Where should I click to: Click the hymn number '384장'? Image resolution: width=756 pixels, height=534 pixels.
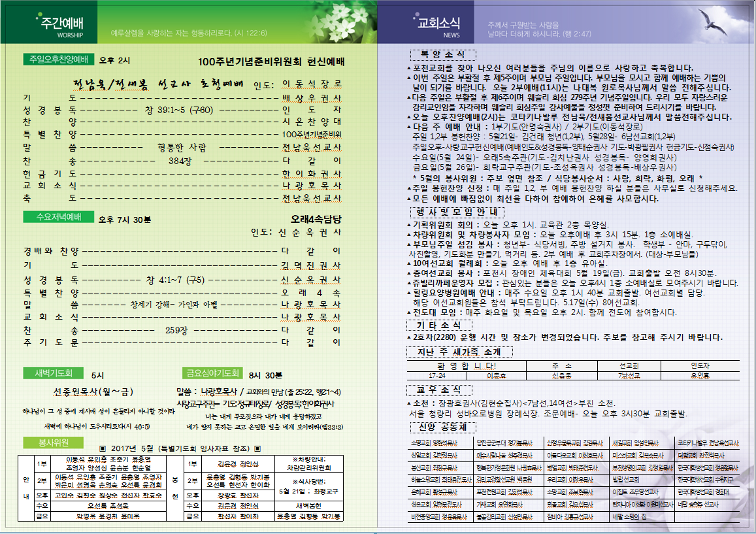pos(180,161)
